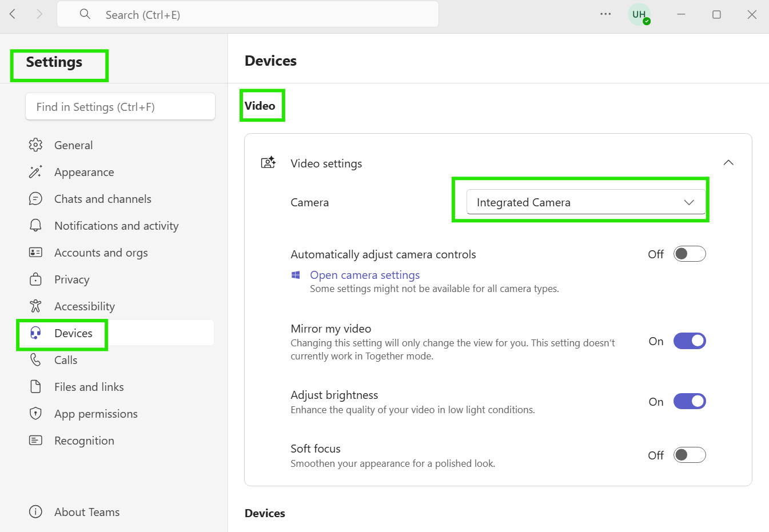Collapse the Video settings section chevron
Image resolution: width=769 pixels, height=532 pixels.
728,163
